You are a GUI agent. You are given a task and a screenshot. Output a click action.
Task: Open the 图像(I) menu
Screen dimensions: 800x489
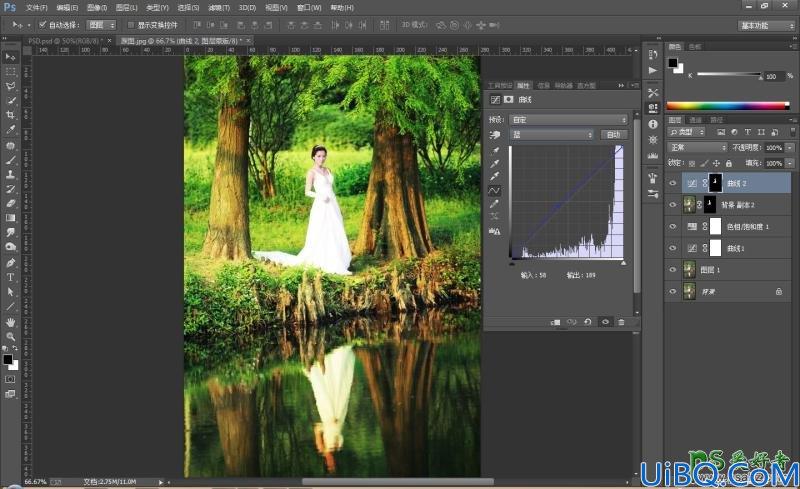pos(97,8)
